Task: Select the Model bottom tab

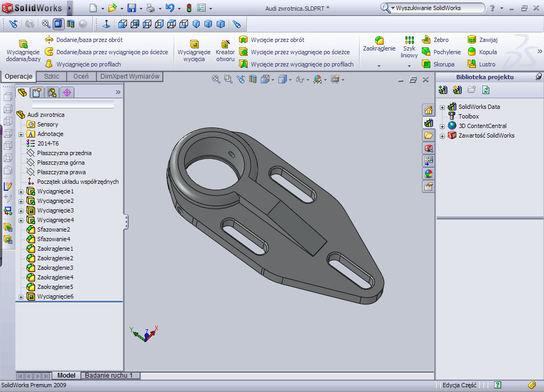Action: [x=66, y=376]
